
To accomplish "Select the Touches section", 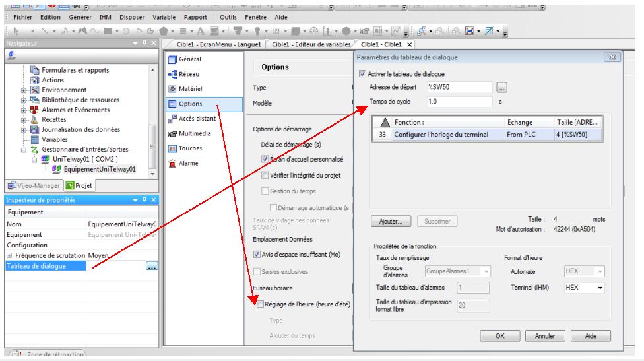I will point(191,148).
